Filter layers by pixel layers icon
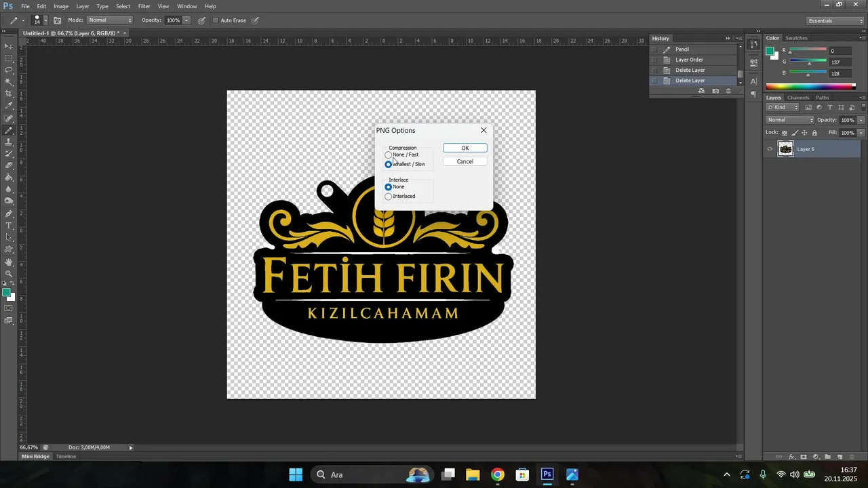Screen dimensions: 868x488 click(809, 108)
